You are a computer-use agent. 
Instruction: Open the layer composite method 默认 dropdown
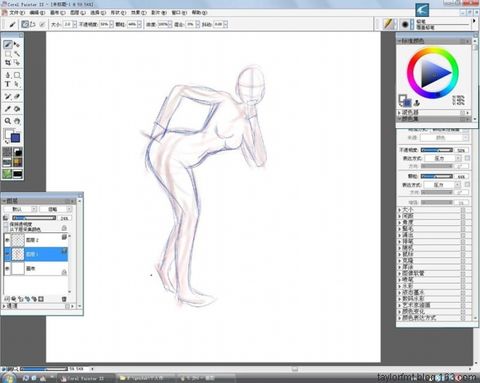coord(20,209)
